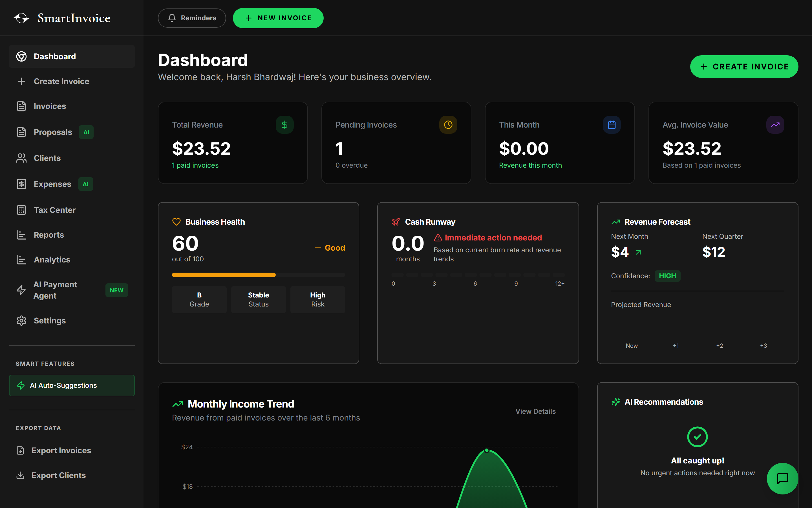Image resolution: width=812 pixels, height=508 pixels.
Task: Click the trend icon beside Revenue Forecast
Action: 616,222
